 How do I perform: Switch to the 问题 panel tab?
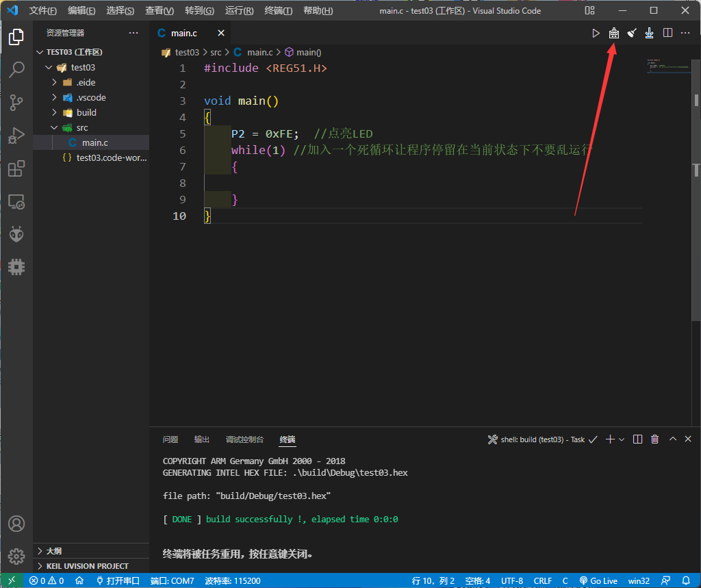point(170,439)
